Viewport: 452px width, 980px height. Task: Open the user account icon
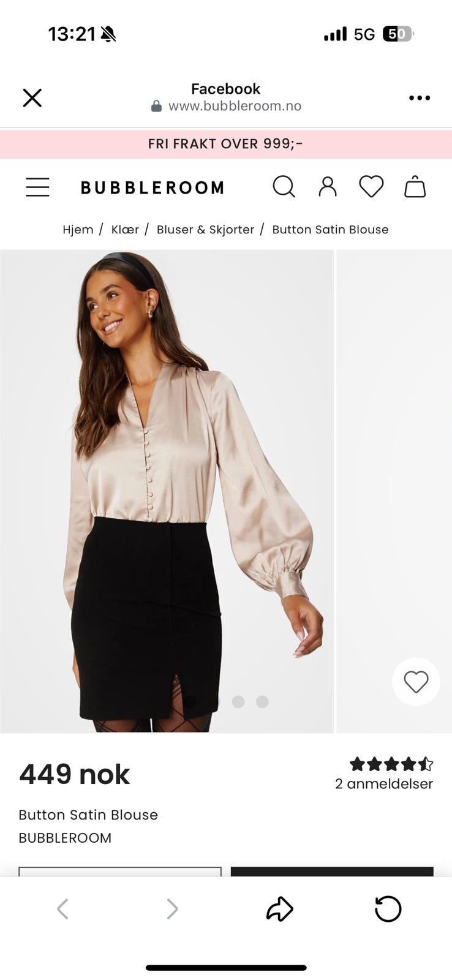click(328, 187)
